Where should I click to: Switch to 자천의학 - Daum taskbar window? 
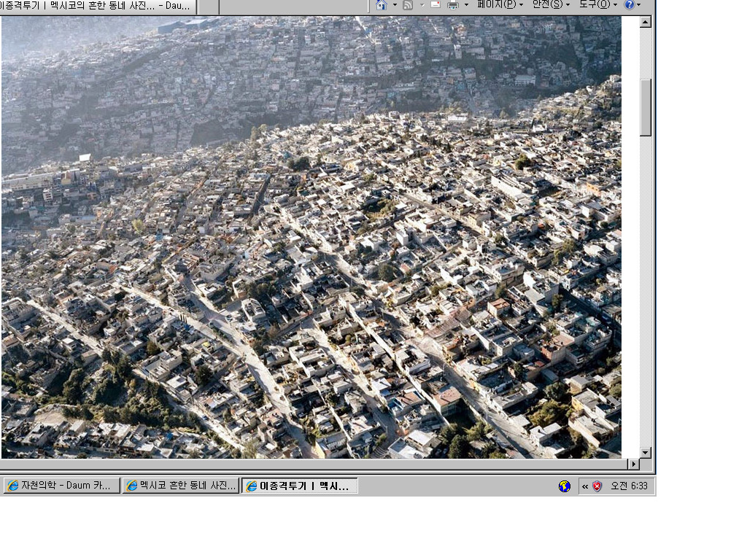[62, 486]
